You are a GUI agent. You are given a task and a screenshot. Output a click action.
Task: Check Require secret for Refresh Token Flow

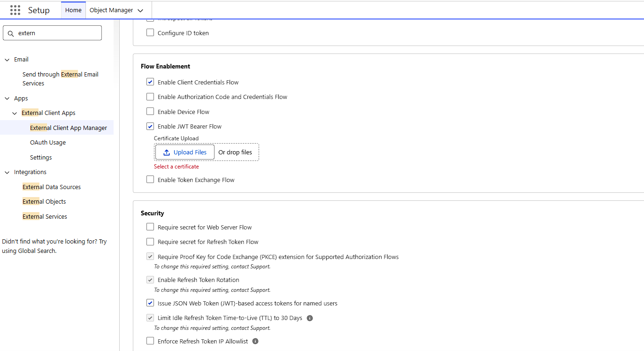150,242
